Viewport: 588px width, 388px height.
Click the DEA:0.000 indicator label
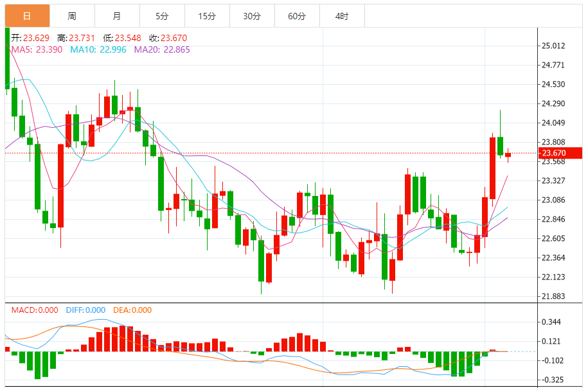click(x=132, y=310)
